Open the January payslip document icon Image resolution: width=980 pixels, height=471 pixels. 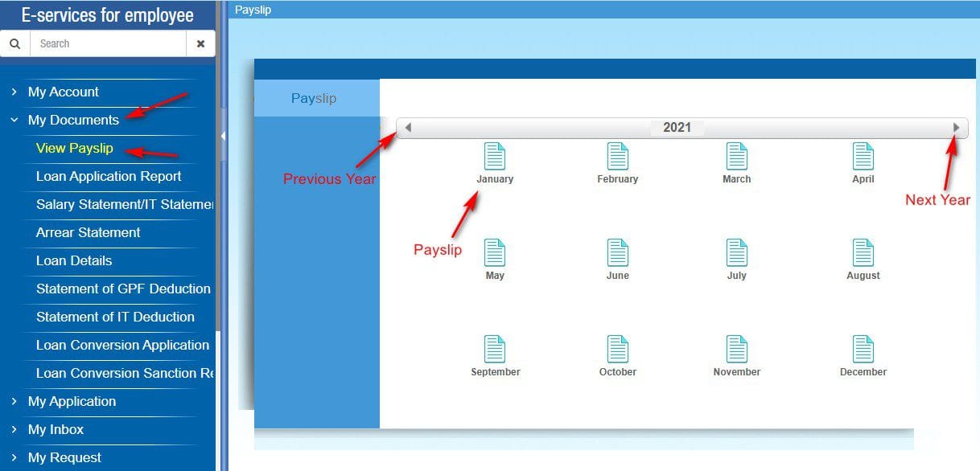495,156
